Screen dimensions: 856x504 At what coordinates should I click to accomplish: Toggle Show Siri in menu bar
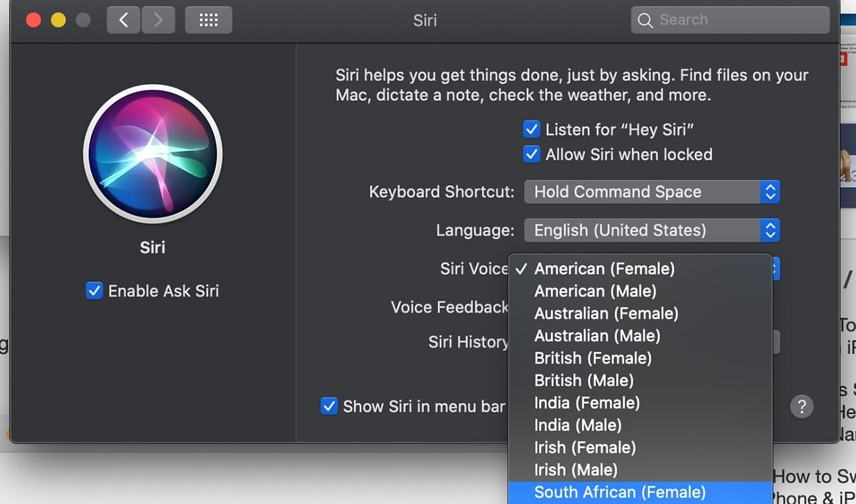pos(329,406)
